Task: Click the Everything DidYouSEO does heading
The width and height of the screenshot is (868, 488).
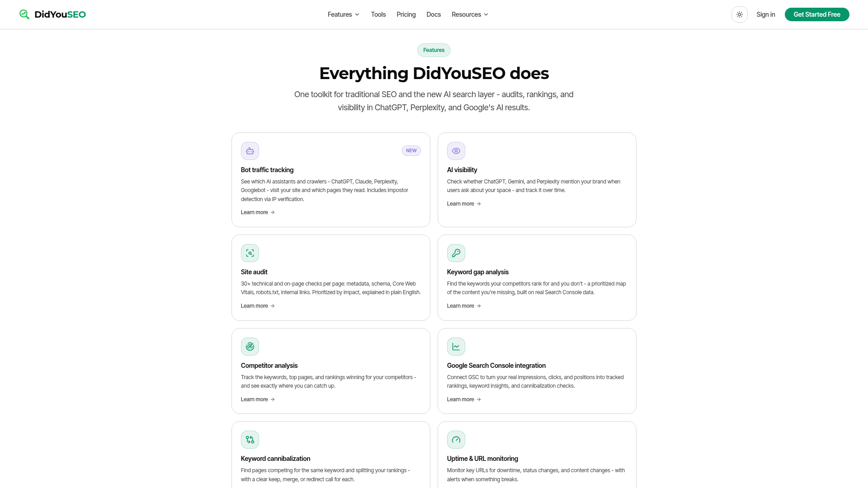Action: [x=434, y=73]
